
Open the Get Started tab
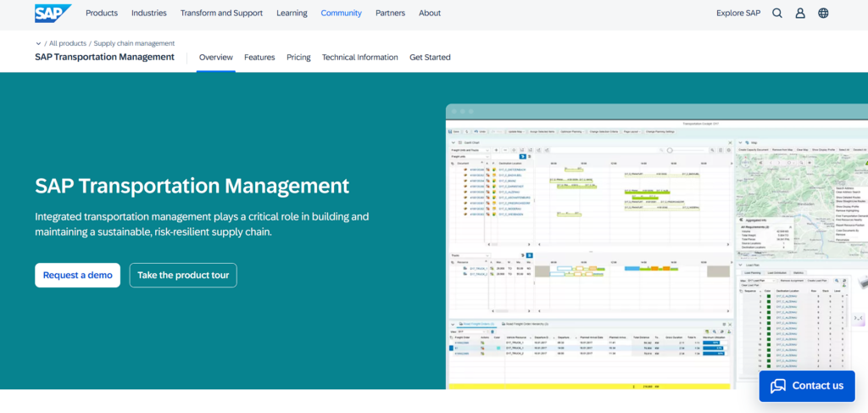pyautogui.click(x=430, y=57)
